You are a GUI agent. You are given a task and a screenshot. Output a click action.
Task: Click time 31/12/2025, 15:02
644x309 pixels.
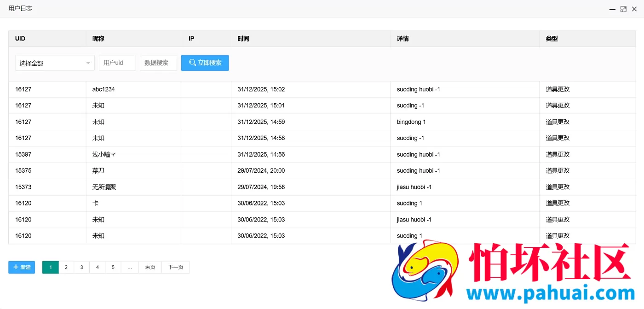261,89
